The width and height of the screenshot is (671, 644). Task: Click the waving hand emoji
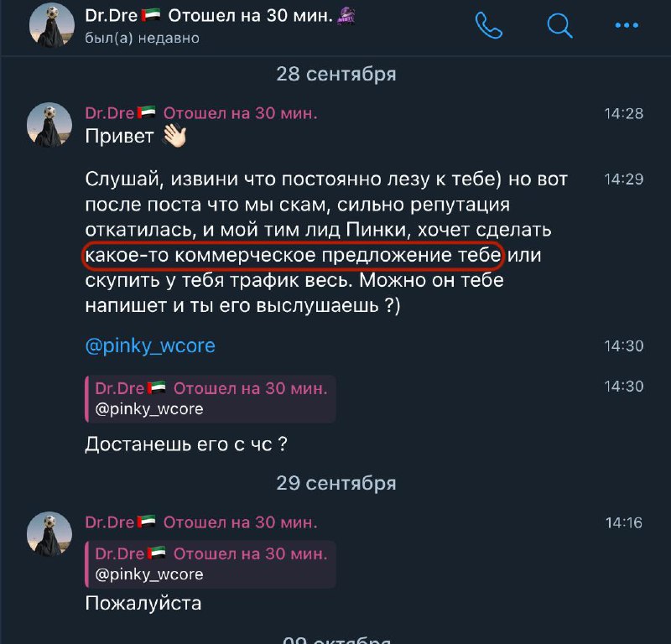point(174,136)
